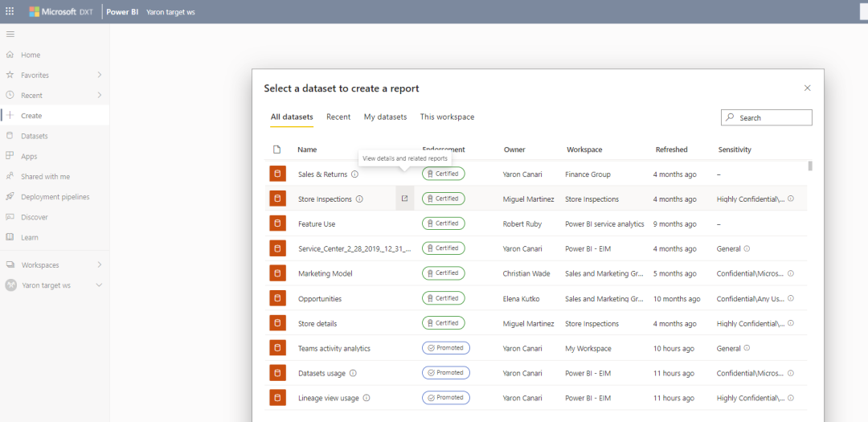Image resolution: width=868 pixels, height=422 pixels.
Task: Click the info icon beside Lineage view usage
Action: (x=366, y=398)
